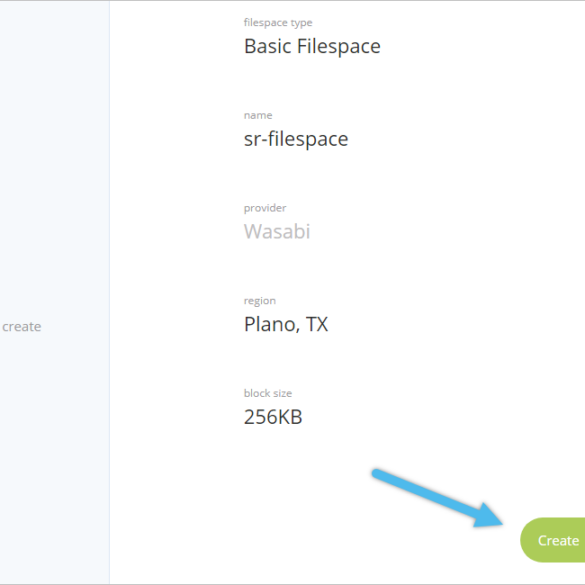The height and width of the screenshot is (585, 585).
Task: Click the 256KB block size value
Action: tap(273, 417)
